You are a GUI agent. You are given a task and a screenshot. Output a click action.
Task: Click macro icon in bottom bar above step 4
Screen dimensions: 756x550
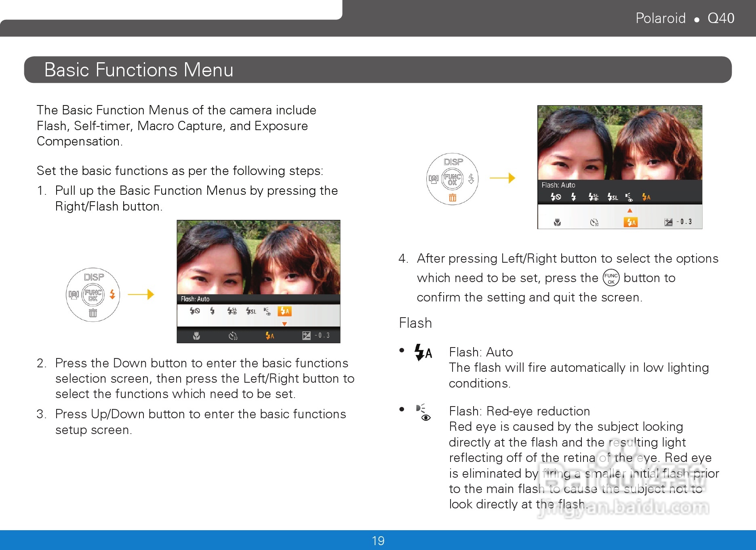point(557,222)
